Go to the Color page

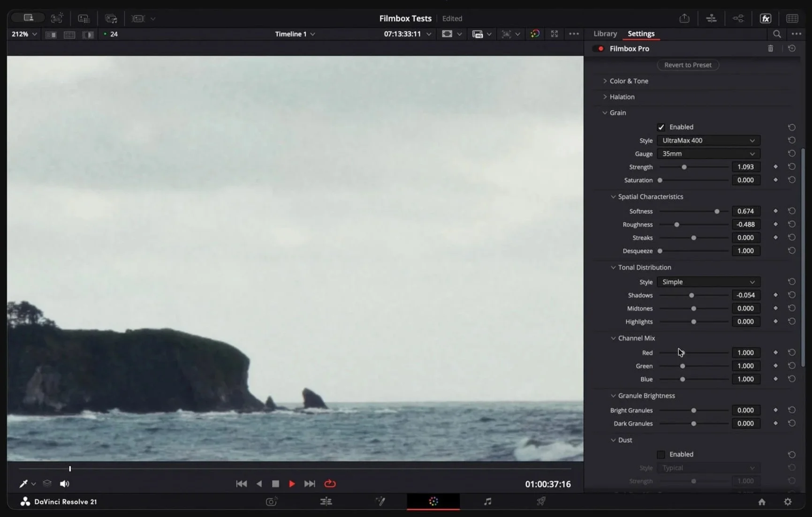pyautogui.click(x=433, y=502)
